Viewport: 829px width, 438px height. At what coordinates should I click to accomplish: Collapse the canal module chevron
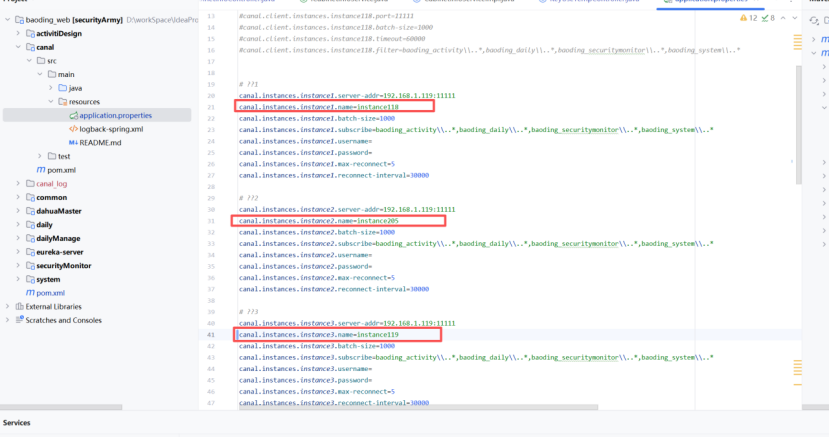click(x=18, y=47)
